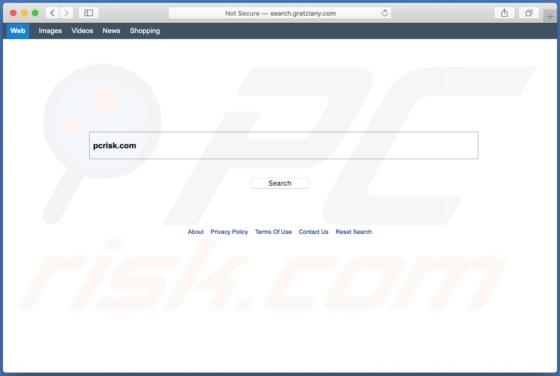560x376 pixels.
Task: Switch to the Images tab
Action: pos(50,31)
